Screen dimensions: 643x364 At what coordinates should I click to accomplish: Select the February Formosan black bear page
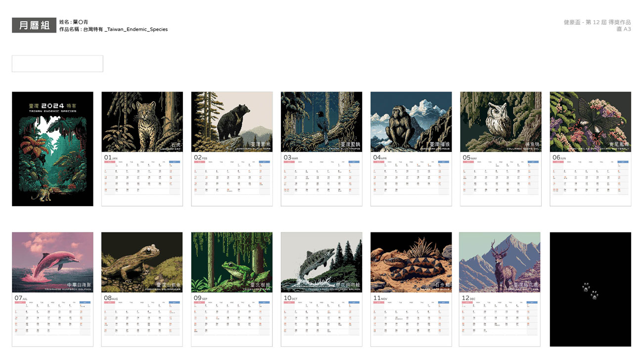click(231, 123)
